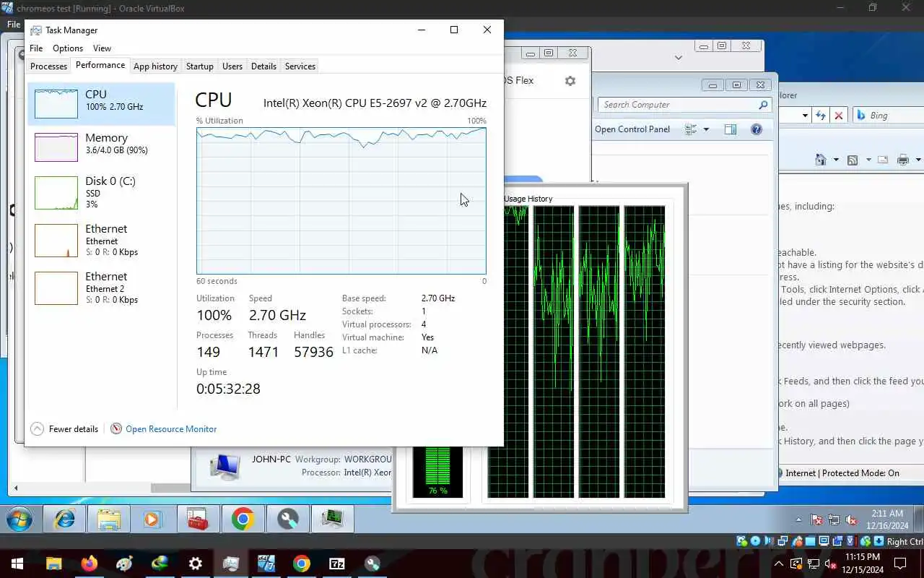Click the Windows 7 clock showing 2:11 AM

click(887, 519)
